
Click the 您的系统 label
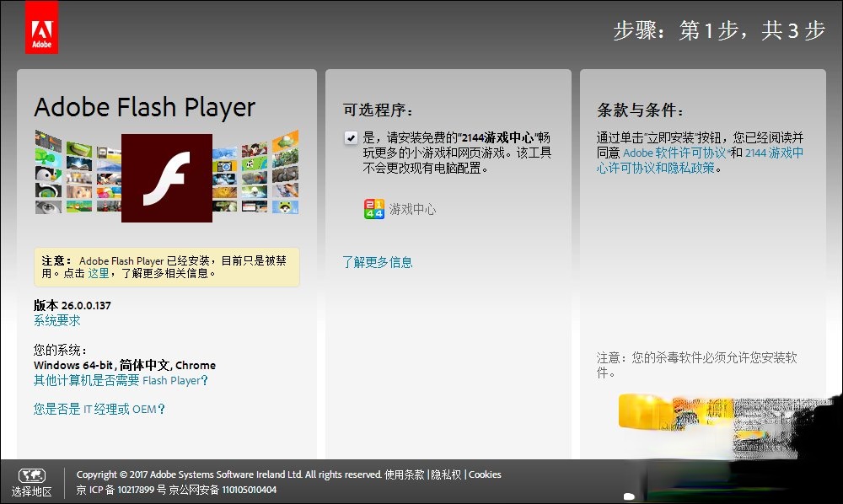point(60,351)
